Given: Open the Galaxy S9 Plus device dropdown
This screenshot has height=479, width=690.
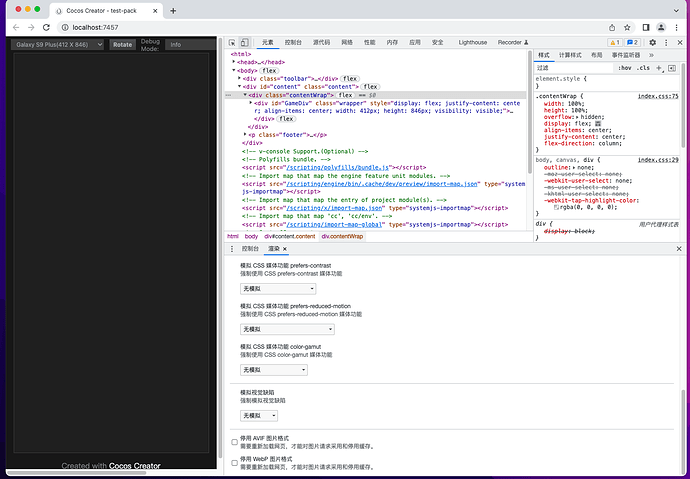Looking at the screenshot, I should click(58, 44).
